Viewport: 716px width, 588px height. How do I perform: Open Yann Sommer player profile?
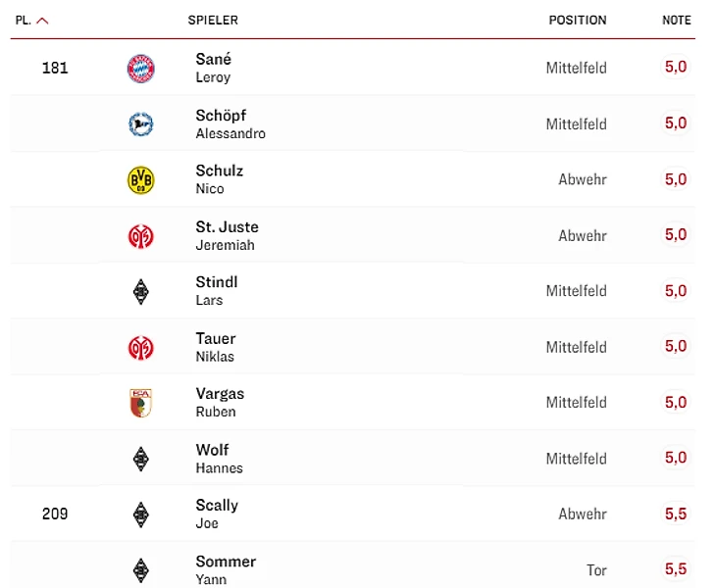click(x=226, y=568)
